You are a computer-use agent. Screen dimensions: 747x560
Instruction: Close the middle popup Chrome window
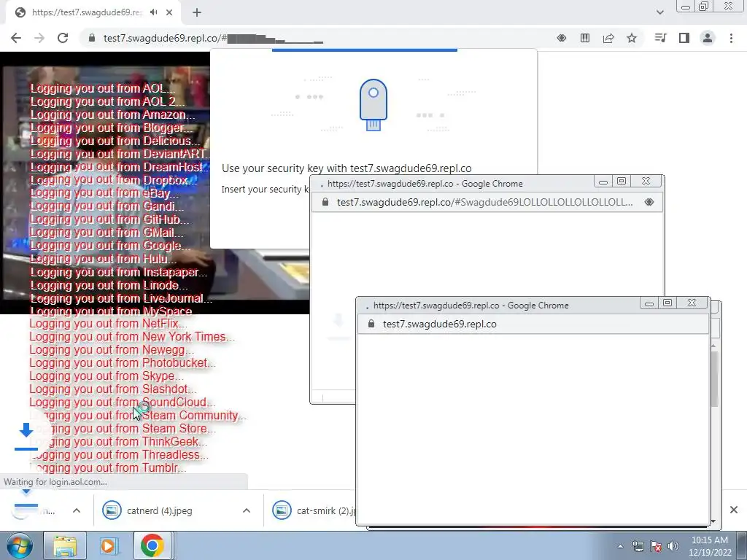click(x=646, y=182)
